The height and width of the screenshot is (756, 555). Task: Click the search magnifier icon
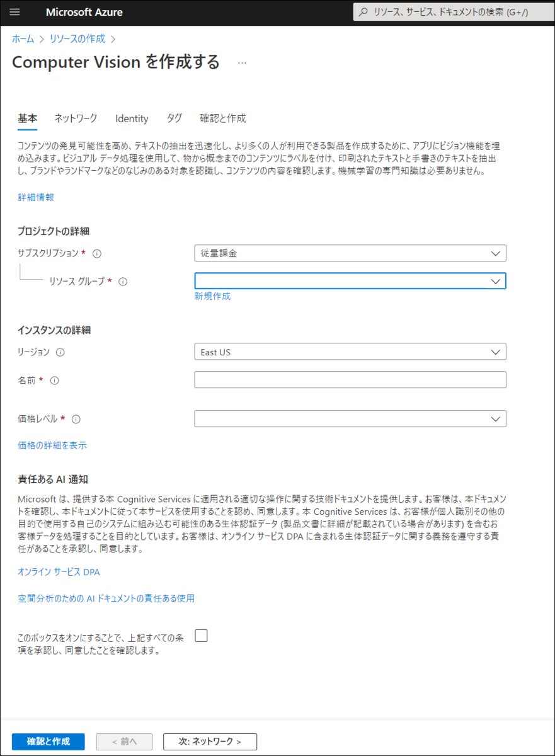363,12
